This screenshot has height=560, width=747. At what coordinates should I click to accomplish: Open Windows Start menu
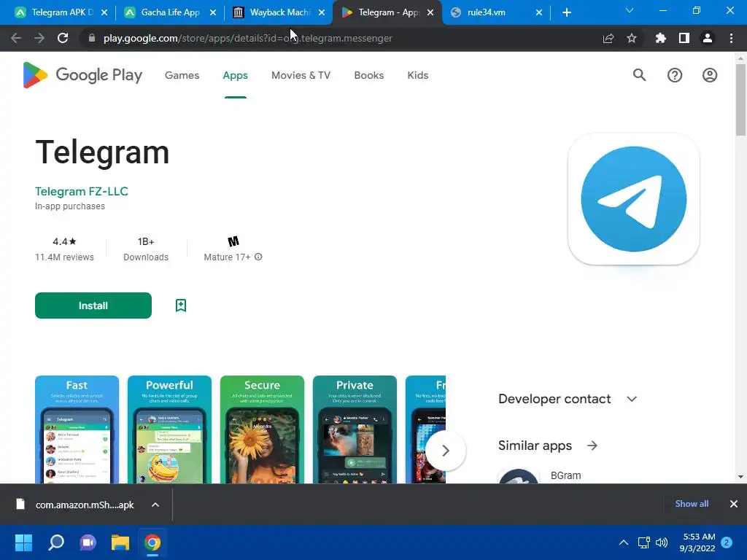[x=23, y=542]
